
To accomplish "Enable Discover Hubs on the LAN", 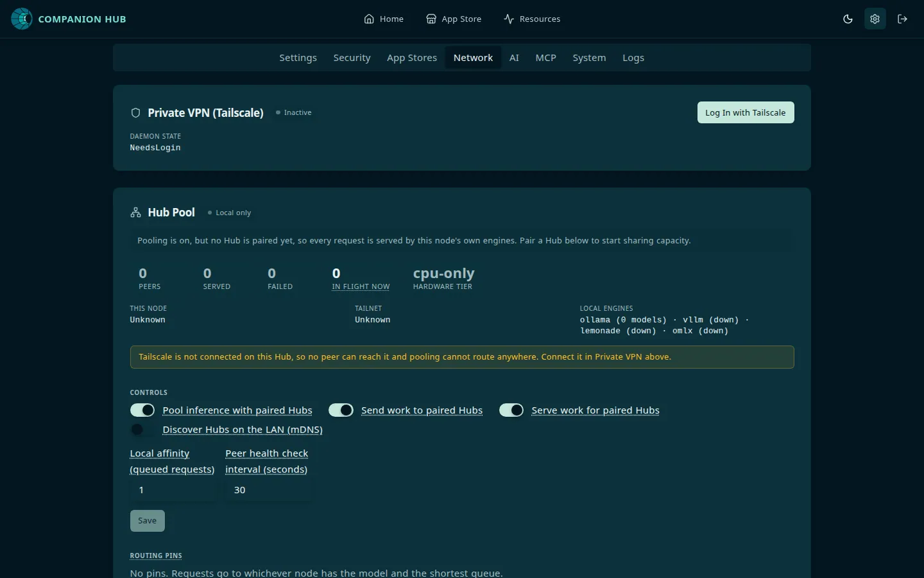I will [142, 430].
